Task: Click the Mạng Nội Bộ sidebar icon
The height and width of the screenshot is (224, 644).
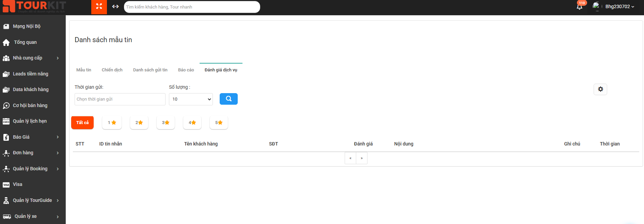Action: coord(6,27)
